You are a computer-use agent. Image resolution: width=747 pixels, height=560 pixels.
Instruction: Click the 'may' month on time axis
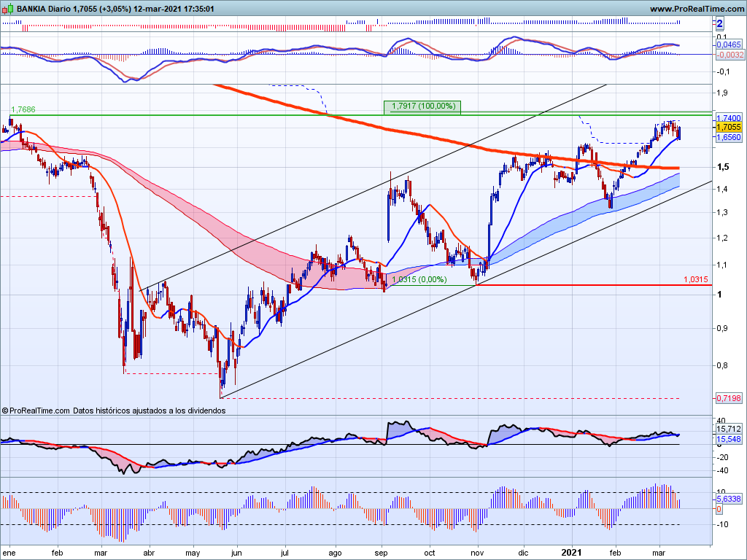coord(193,553)
